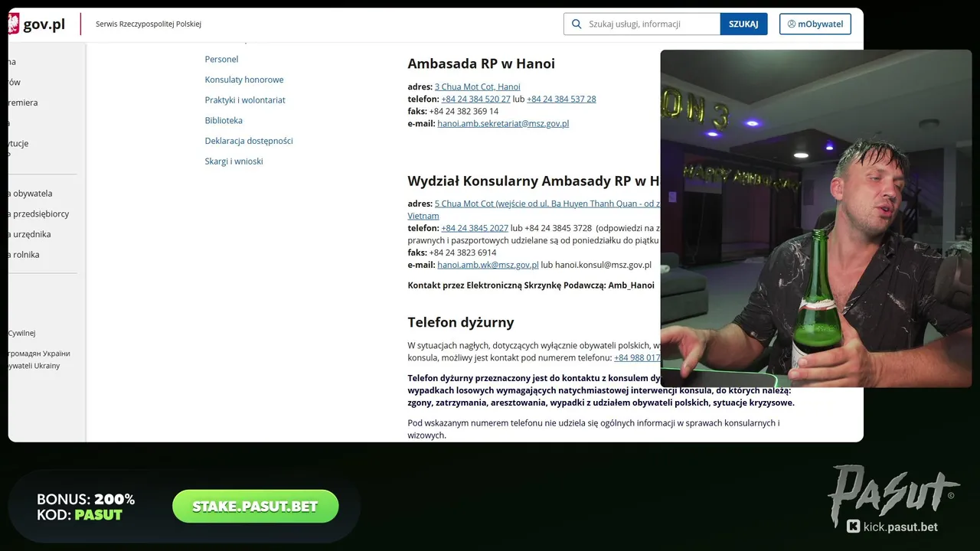Open Skargi i wnioski menu item
The width and height of the screenshot is (980, 551).
point(234,161)
